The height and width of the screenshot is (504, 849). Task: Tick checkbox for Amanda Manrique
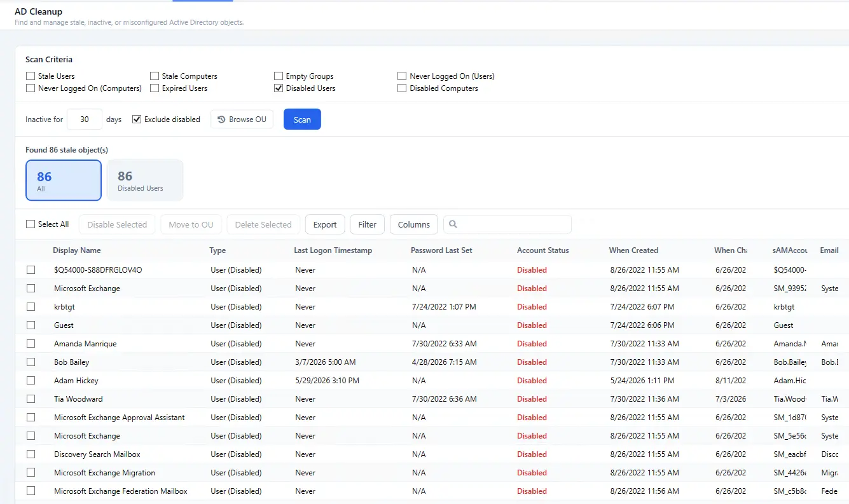pos(31,344)
